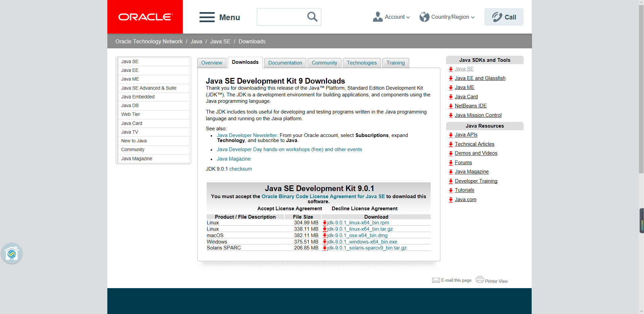
Task: Click the scrollbar up arrow
Action: pyautogui.click(x=641, y=2)
